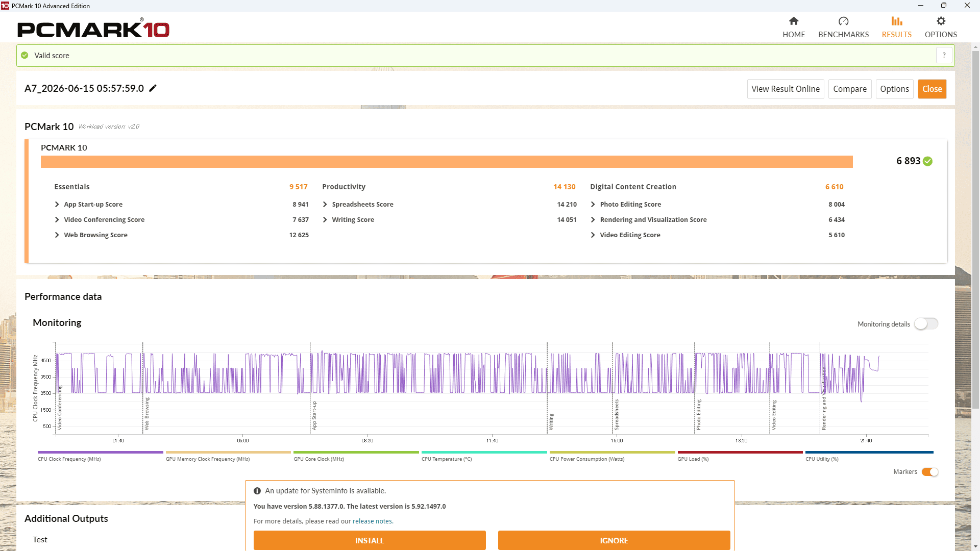Screen dimensions: 980x551
Task: Select CPU Utility legend color bar
Action: point(869,452)
